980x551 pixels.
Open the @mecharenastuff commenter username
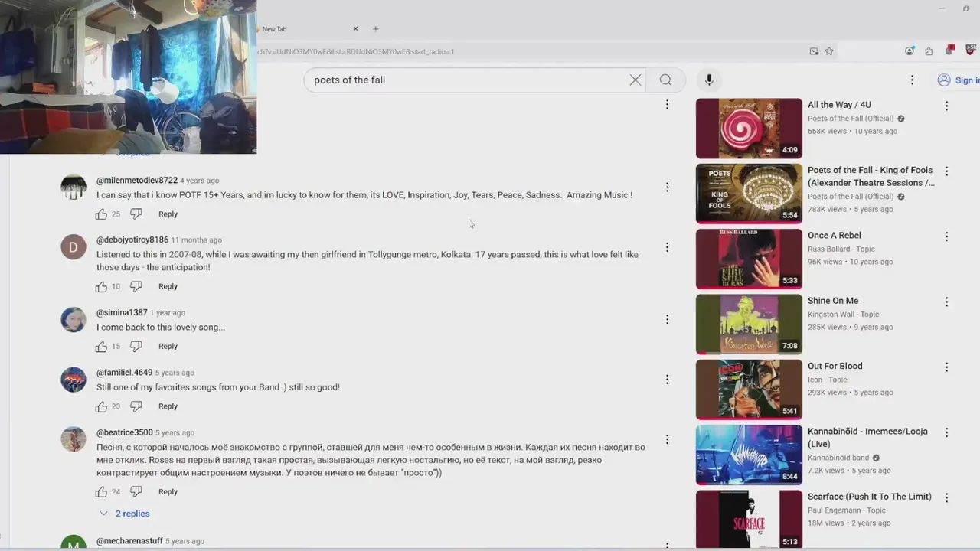pos(129,541)
